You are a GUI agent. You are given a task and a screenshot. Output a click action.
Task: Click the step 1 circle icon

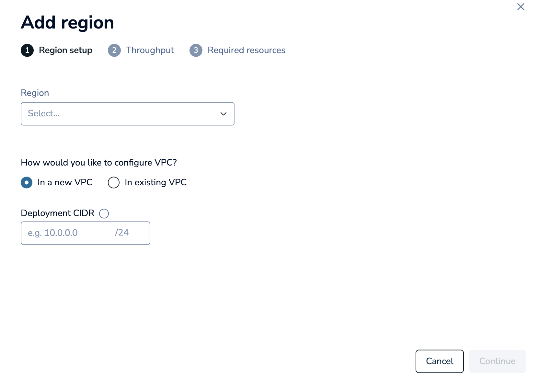coord(27,50)
